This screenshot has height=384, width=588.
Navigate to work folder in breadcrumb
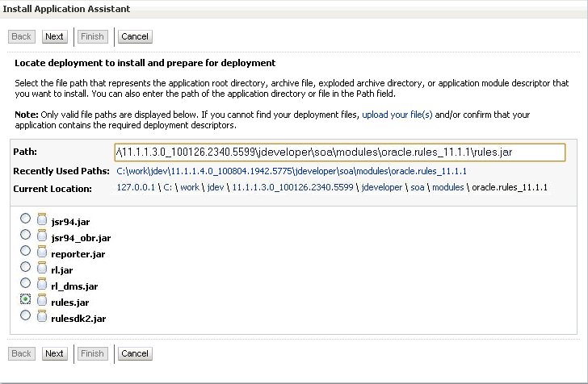[x=190, y=187]
